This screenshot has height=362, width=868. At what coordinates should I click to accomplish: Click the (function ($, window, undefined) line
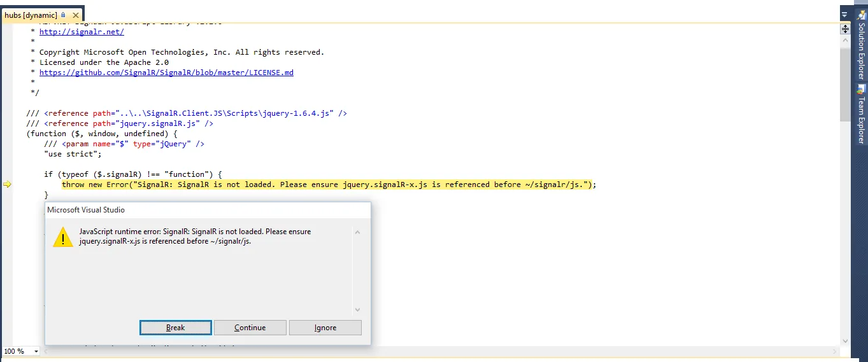[x=102, y=134]
